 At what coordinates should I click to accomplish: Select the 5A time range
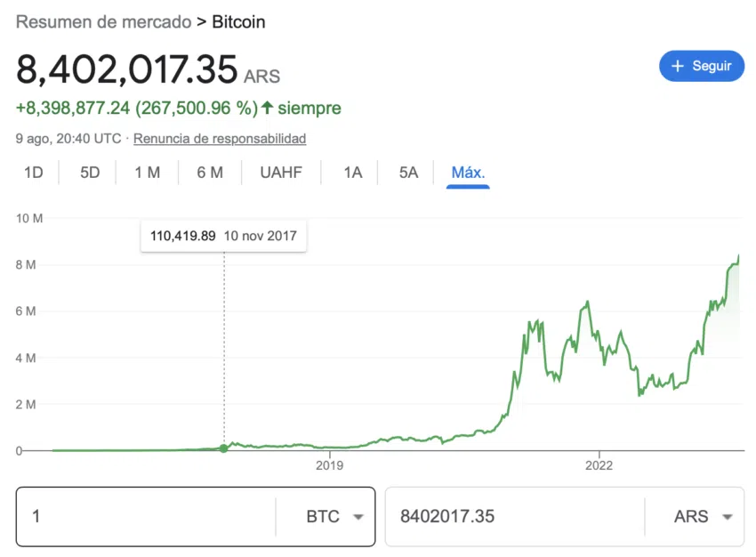(x=406, y=173)
